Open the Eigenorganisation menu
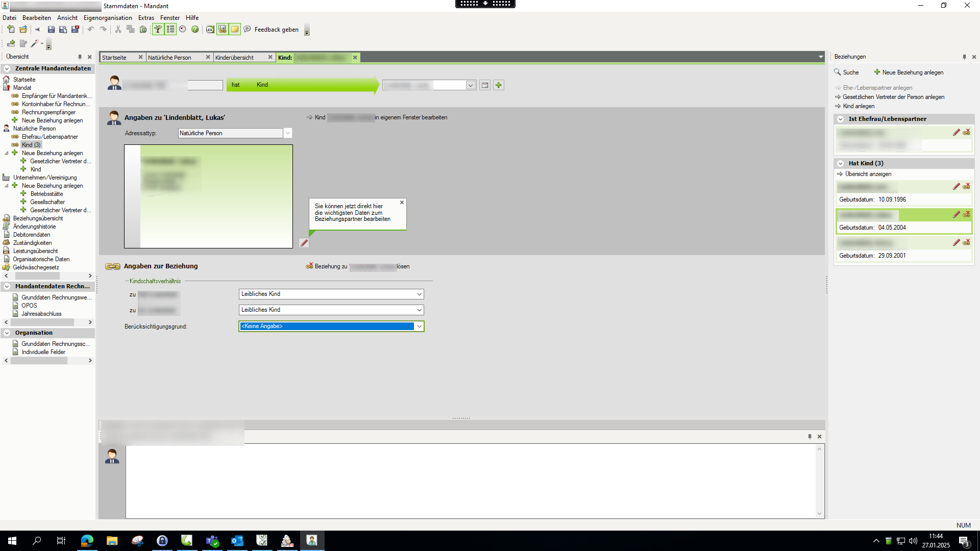 [108, 18]
